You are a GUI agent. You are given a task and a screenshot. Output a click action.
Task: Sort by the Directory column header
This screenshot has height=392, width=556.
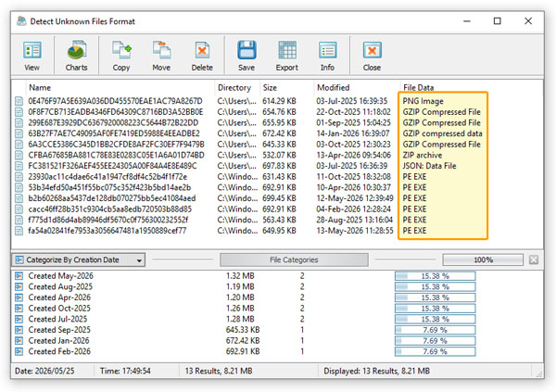click(x=234, y=88)
